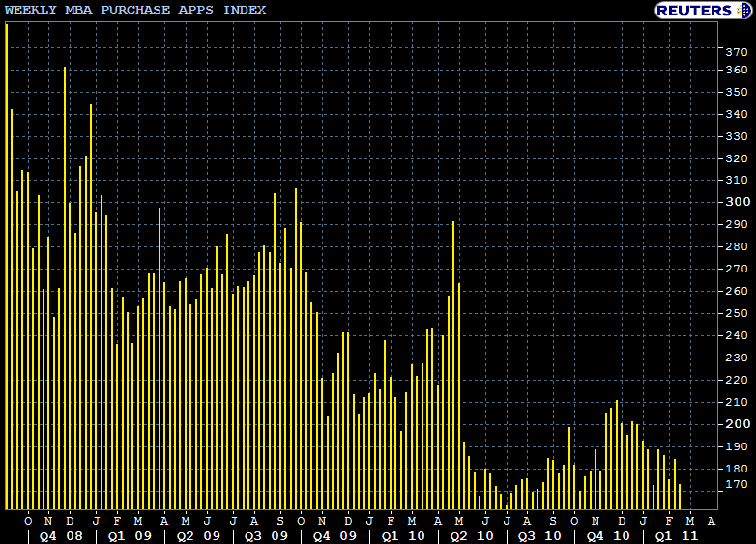Select the Q4 10 quarter label
This screenshot has height=544, width=756.
(x=608, y=534)
